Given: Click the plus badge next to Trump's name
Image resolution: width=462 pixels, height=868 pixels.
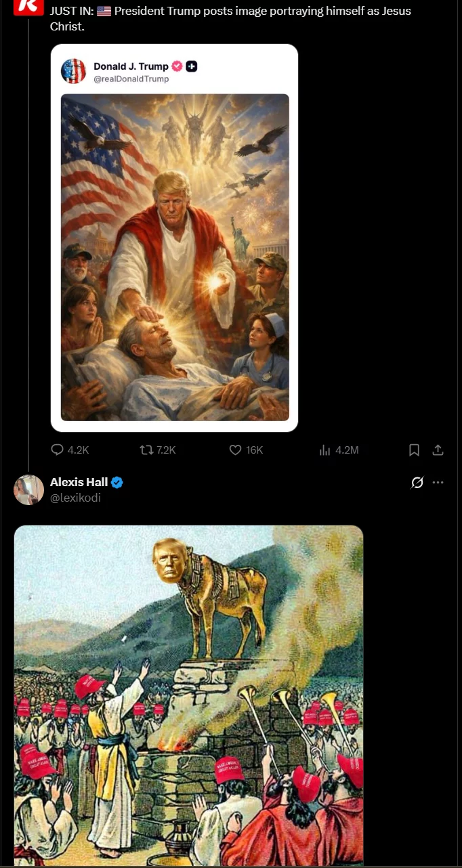Looking at the screenshot, I should tap(192, 66).
